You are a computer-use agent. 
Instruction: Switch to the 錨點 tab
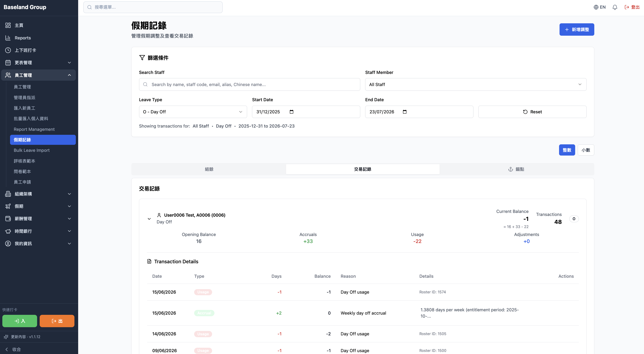[x=516, y=169]
